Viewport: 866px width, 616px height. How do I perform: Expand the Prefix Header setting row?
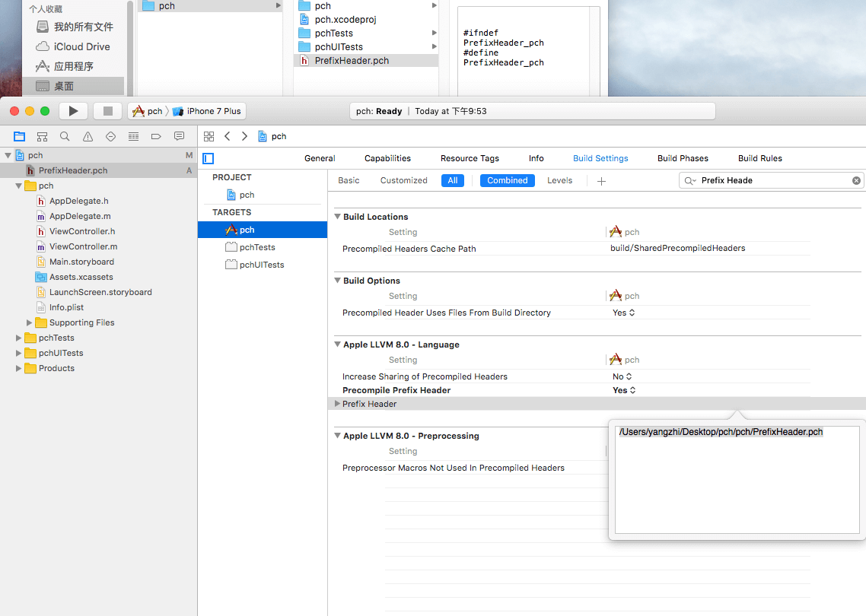[337, 404]
